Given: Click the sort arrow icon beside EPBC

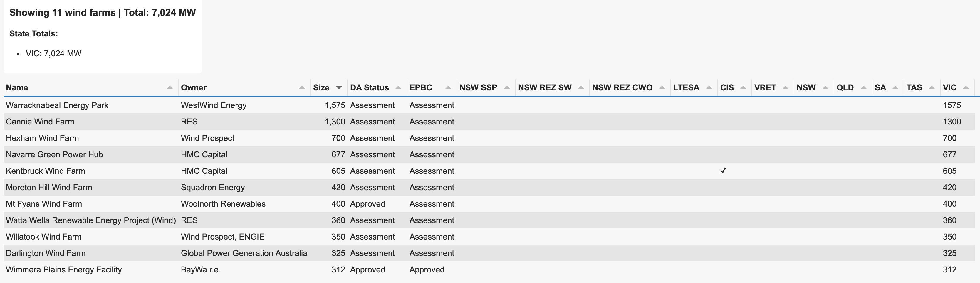Looking at the screenshot, I should [x=448, y=88].
